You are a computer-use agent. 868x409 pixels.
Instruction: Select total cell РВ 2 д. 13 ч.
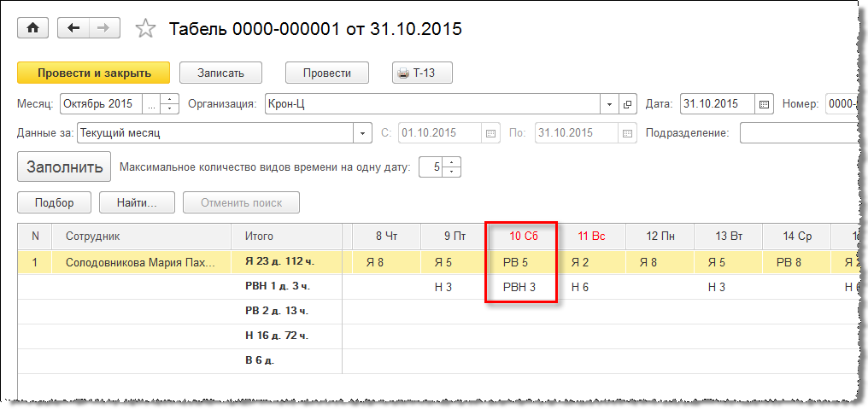click(287, 311)
